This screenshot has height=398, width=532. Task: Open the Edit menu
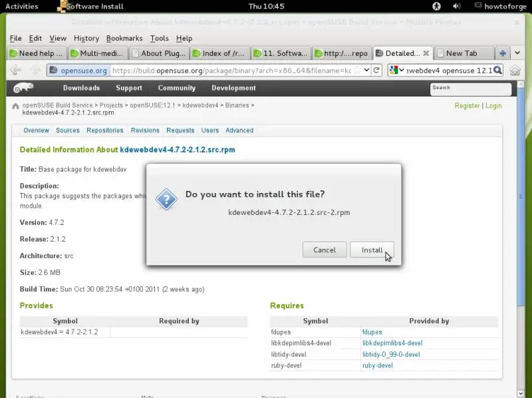point(35,39)
